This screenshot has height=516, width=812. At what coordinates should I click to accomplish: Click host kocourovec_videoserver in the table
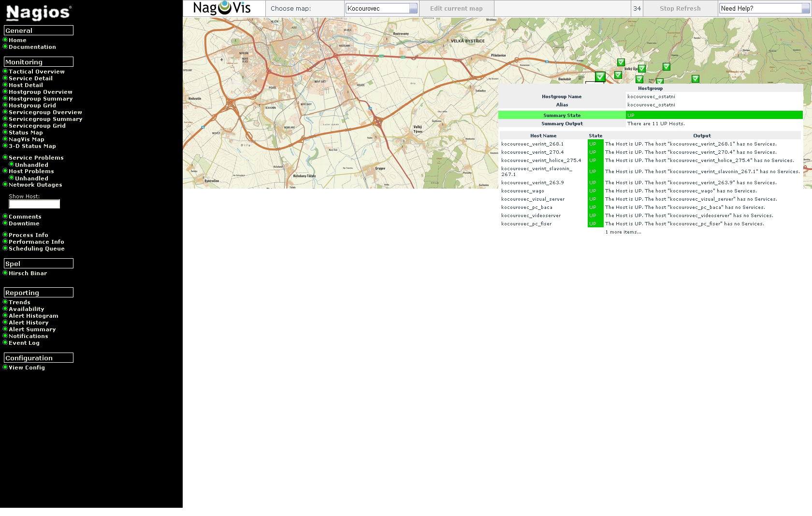pos(531,216)
